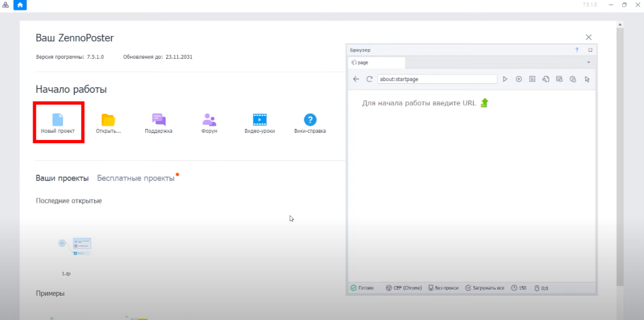Reload the page in the Браузер panel
The image size is (644, 320).
pyautogui.click(x=369, y=79)
